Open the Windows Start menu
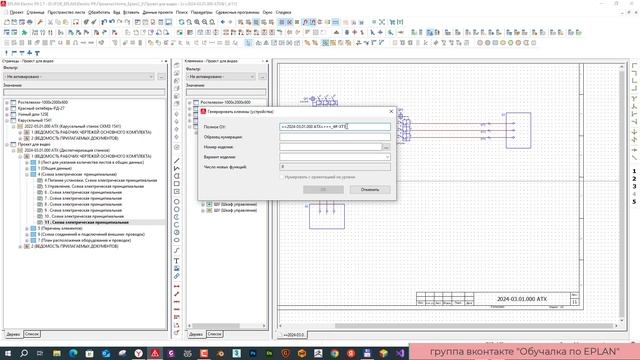640x360 pixels. point(8,353)
